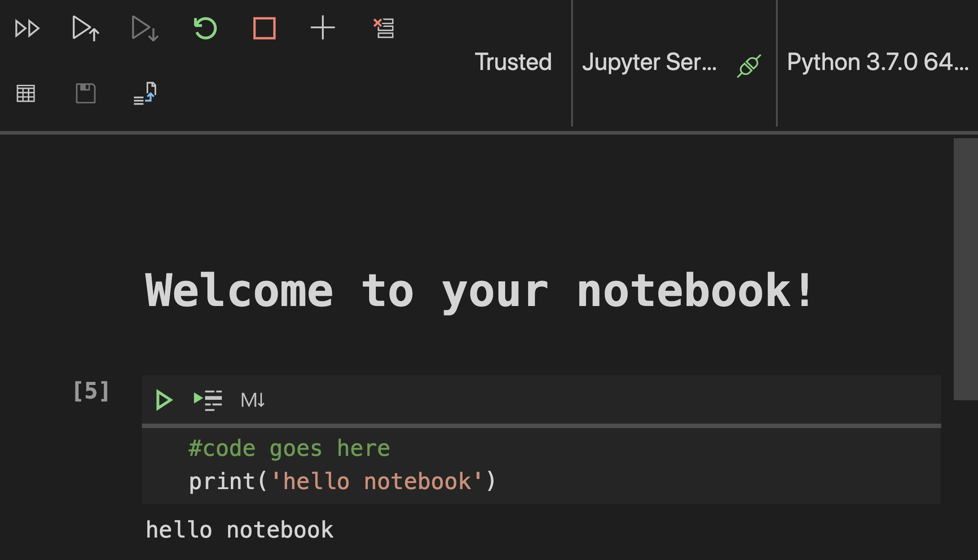Select the Welcome to your notebook heading
Image resolution: width=978 pixels, height=560 pixels.
[479, 292]
